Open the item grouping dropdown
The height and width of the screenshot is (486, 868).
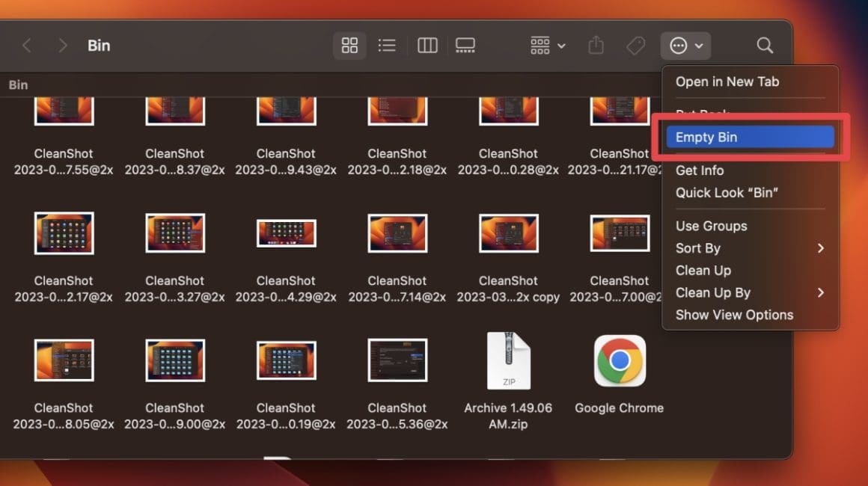pyautogui.click(x=545, y=45)
